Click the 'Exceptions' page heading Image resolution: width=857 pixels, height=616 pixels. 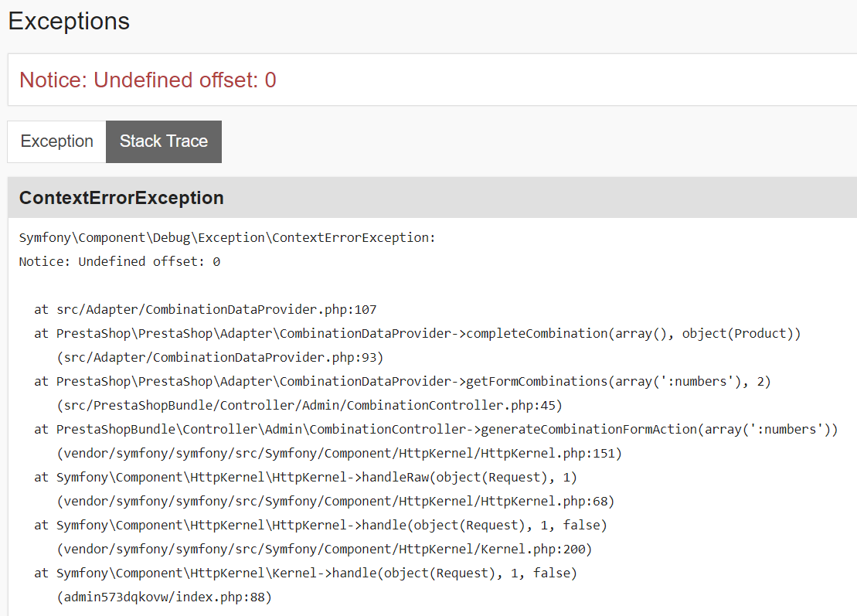pyautogui.click(x=69, y=22)
